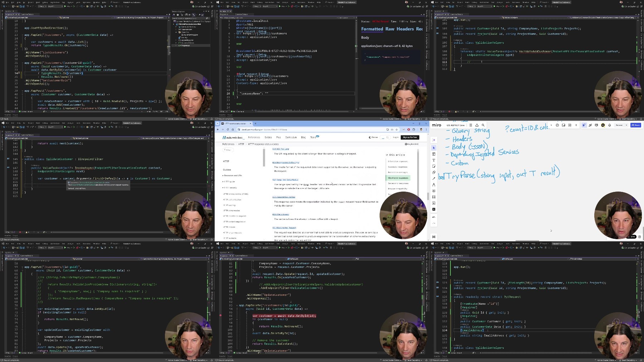644x362 pixels.
Task: Export the Miro board via upload icon
Action: 477,125
